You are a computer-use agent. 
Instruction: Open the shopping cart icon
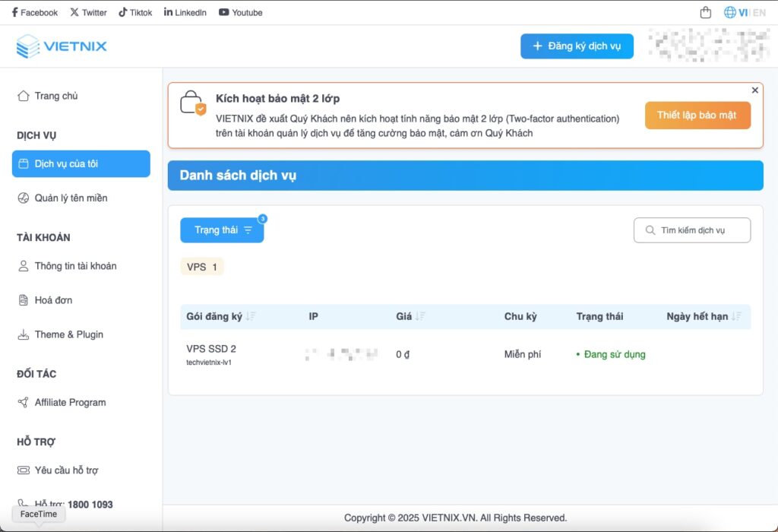pyautogui.click(x=704, y=11)
